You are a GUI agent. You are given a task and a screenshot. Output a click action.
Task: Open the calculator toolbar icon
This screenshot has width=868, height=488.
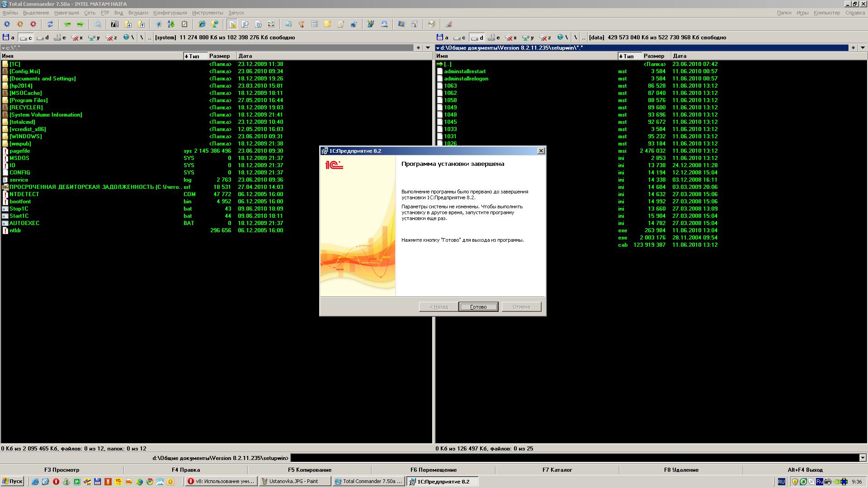coord(315,24)
